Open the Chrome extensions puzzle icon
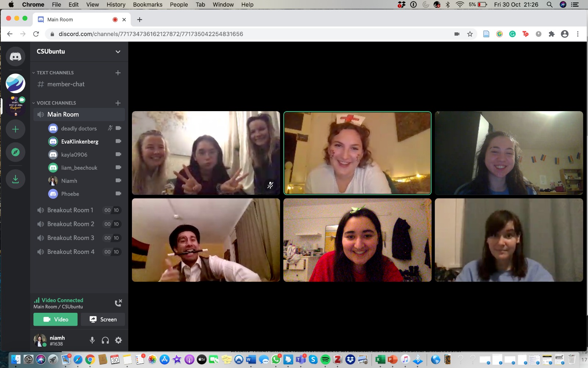 [x=551, y=34]
